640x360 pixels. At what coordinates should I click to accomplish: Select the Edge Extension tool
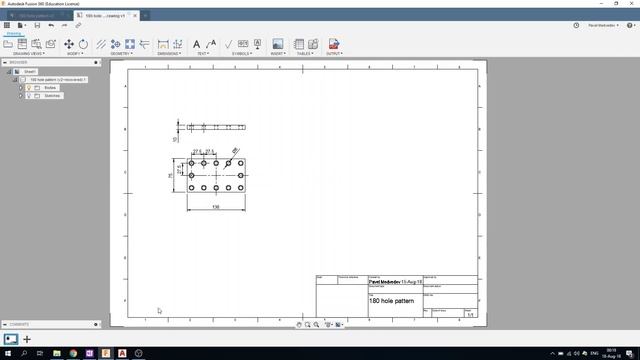(144, 44)
